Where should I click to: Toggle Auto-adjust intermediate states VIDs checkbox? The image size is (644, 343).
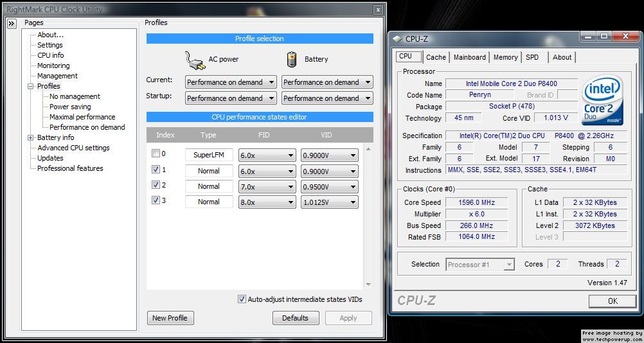click(x=242, y=299)
